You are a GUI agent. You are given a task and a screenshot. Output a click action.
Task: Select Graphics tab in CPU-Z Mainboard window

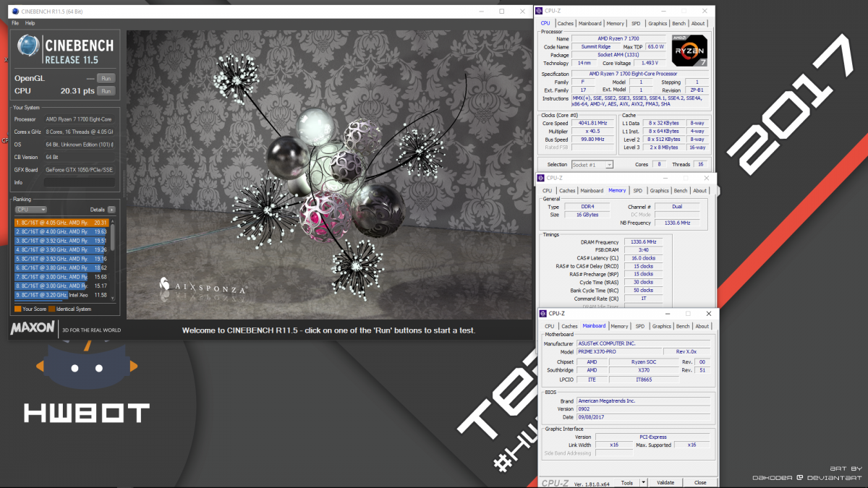pos(662,326)
